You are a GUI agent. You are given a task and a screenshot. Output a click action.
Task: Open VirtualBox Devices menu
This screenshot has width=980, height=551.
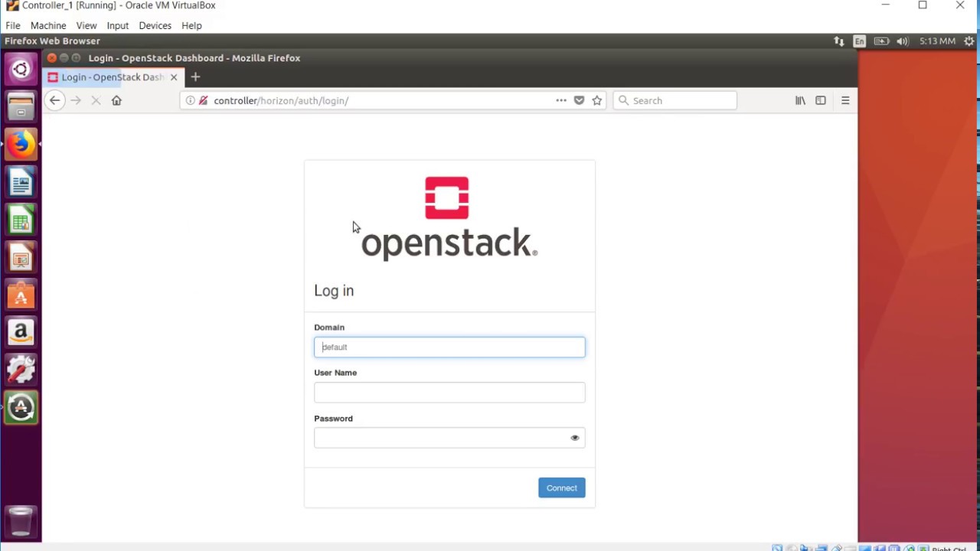coord(155,25)
